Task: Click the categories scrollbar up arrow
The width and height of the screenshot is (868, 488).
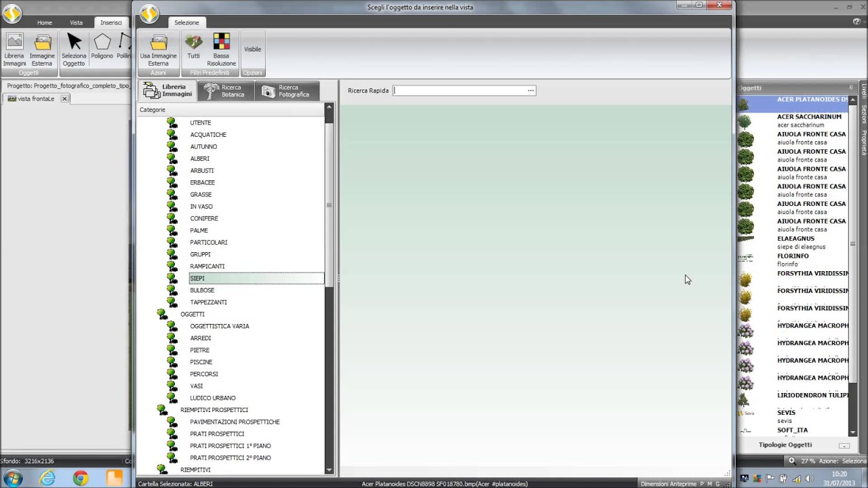Action: click(329, 106)
